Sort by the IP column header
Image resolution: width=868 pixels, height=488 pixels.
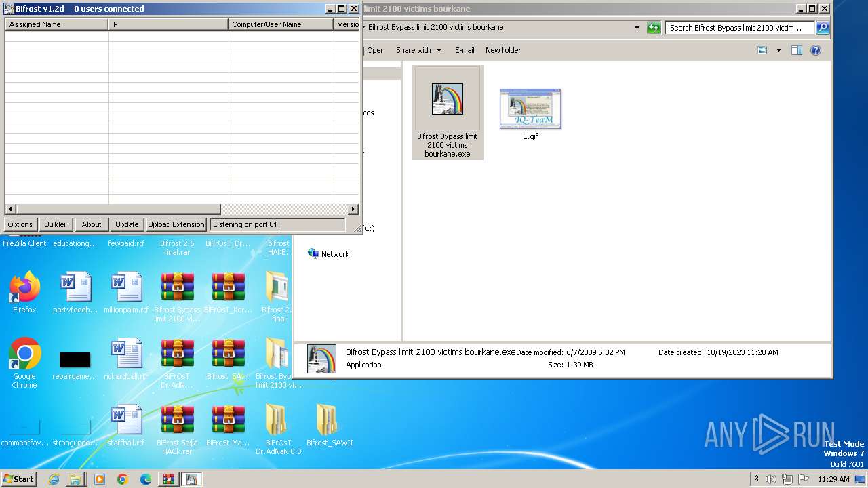coord(168,24)
